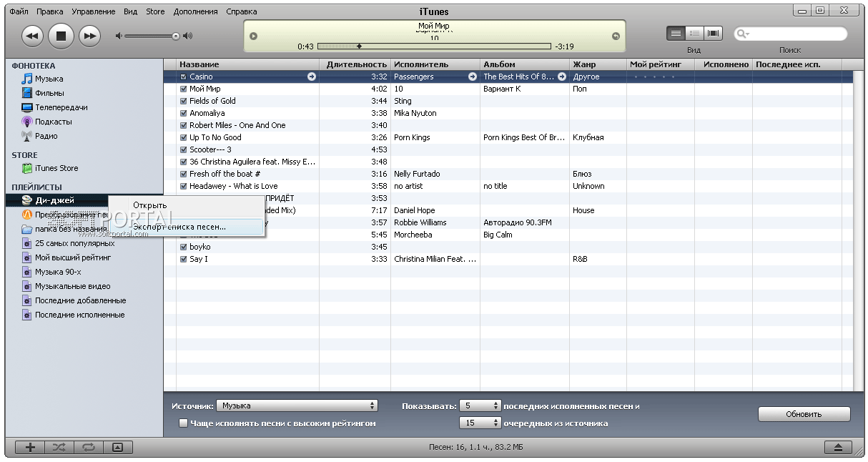Screen dimensions: 868x462
Task: Switch to album list view mode
Action: pos(694,34)
